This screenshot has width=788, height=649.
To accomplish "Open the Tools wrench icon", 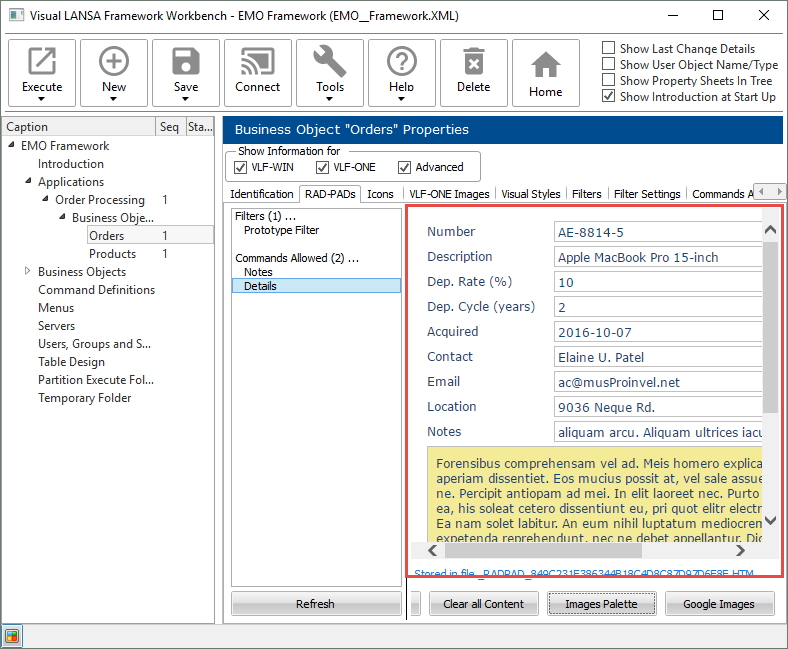I will click(x=330, y=62).
